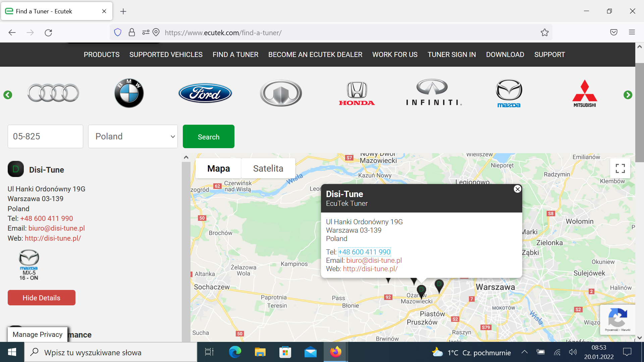This screenshot has height=362, width=644.
Task: Open disi-tune.pl web link in sidebar
Action: coord(53,238)
